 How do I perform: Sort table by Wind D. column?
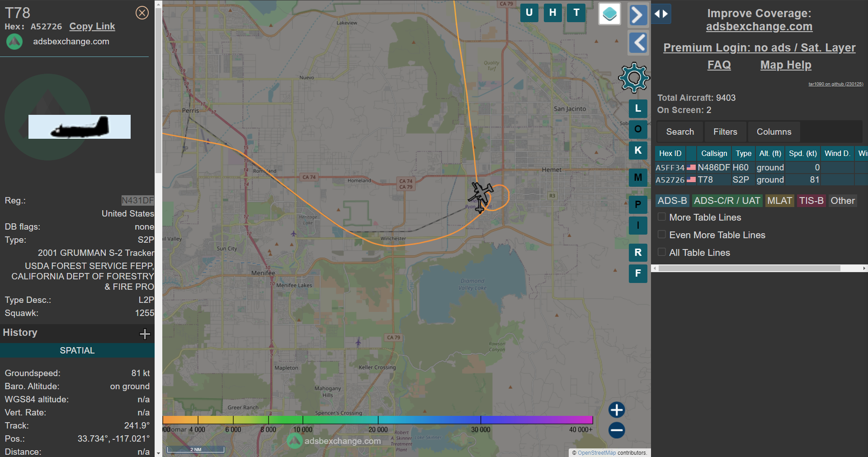(837, 154)
